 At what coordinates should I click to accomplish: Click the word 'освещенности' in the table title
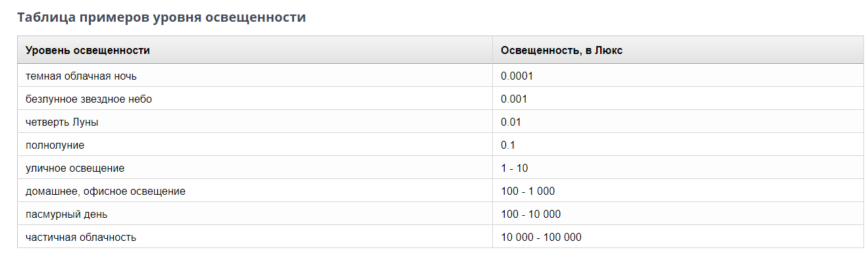(257, 18)
